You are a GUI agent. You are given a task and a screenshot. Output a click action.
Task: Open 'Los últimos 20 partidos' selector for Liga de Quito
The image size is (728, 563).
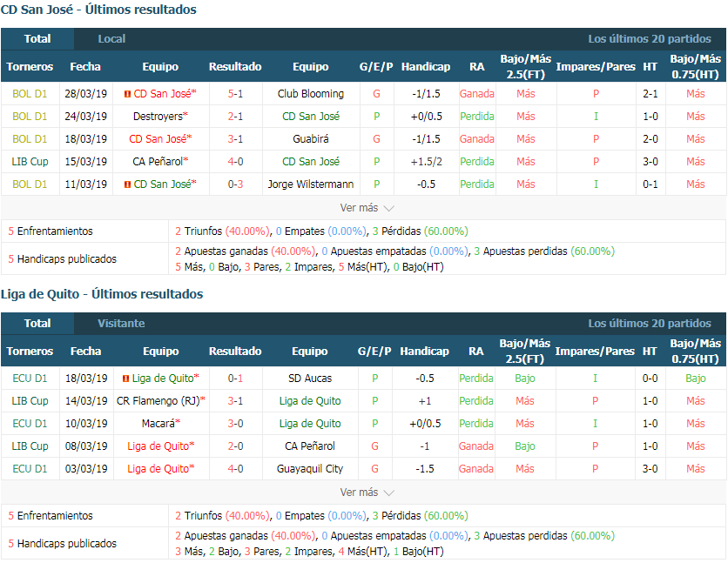coord(649,324)
